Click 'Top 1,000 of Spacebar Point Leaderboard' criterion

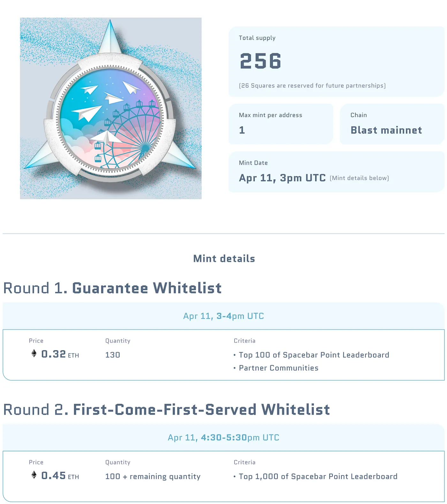click(x=318, y=477)
